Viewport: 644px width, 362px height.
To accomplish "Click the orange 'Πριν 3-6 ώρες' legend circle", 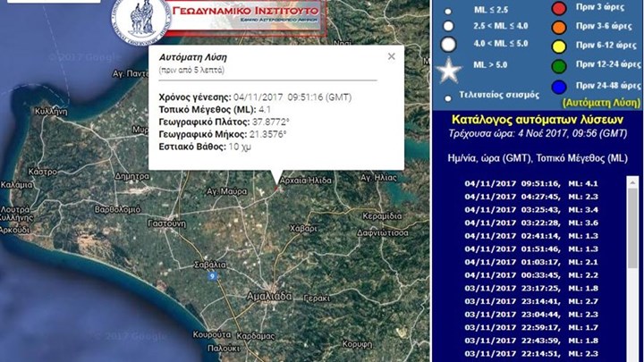I will (559, 27).
